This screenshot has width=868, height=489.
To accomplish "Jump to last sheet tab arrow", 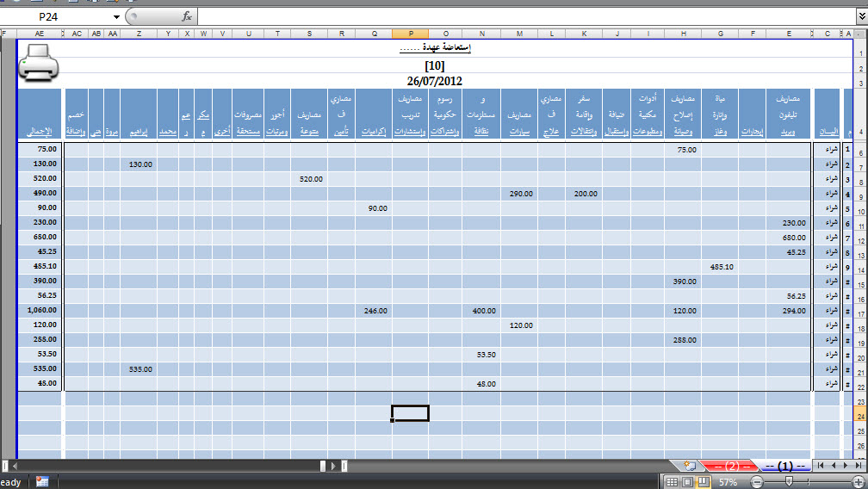I will [858, 466].
